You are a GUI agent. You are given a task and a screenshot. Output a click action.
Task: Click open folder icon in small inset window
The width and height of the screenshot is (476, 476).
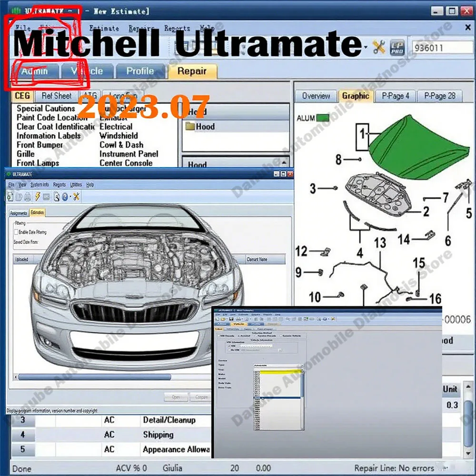[x=223, y=319]
